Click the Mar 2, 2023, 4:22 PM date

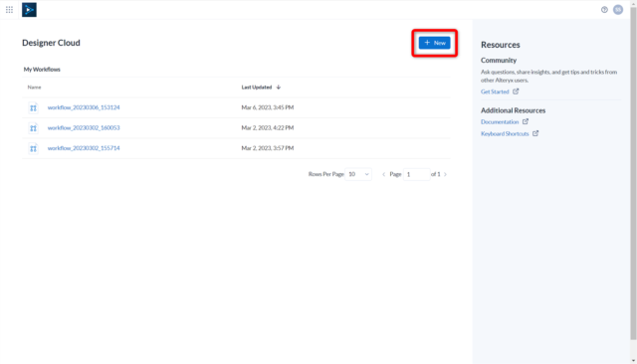268,128
